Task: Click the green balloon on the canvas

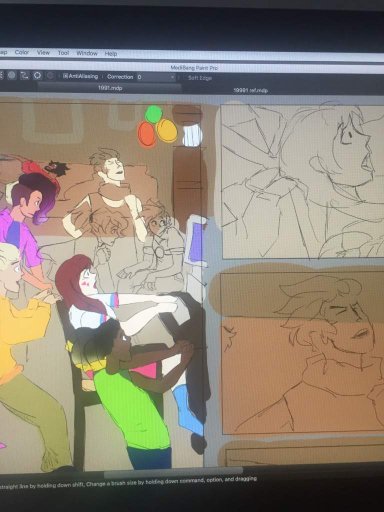Action: [153, 114]
